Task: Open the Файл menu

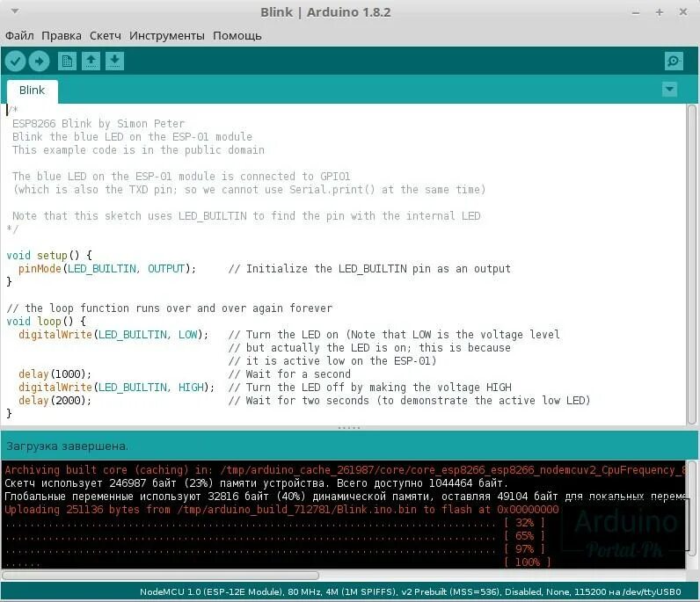Action: [19, 35]
